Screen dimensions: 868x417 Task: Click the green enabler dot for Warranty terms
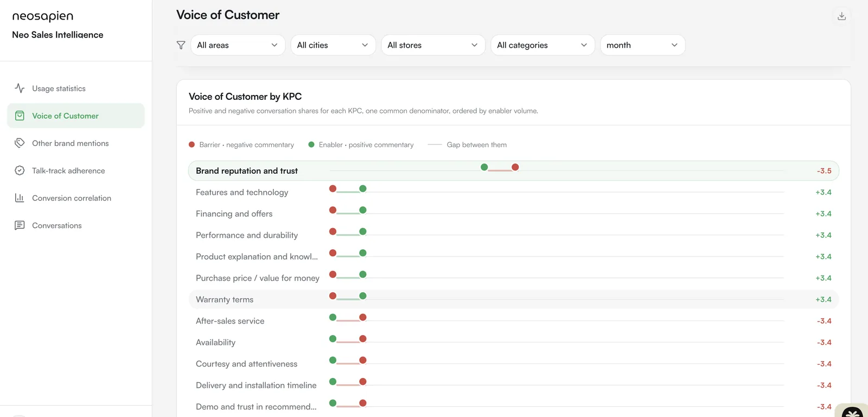pos(363,296)
